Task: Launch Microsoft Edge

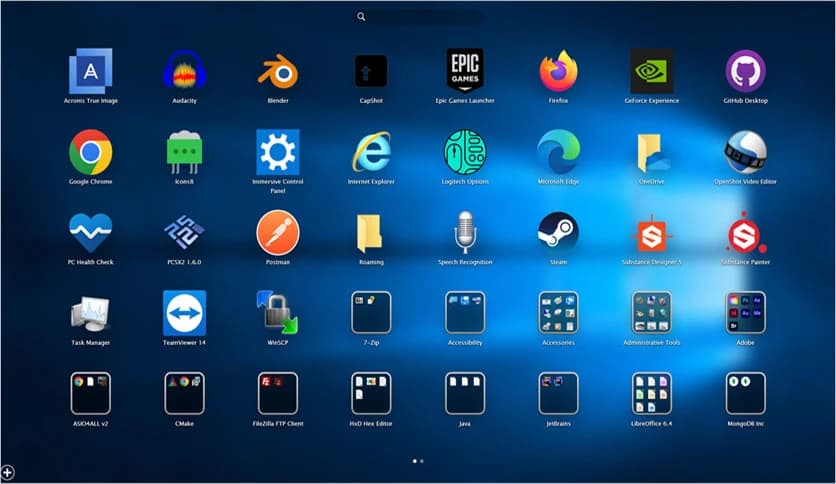Action: click(x=558, y=152)
